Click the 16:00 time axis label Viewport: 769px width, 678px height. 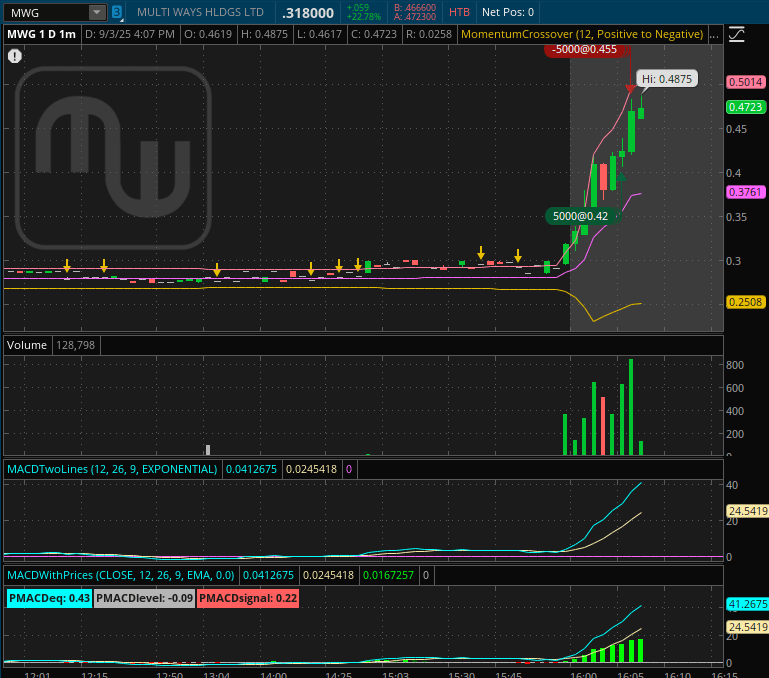[583, 675]
